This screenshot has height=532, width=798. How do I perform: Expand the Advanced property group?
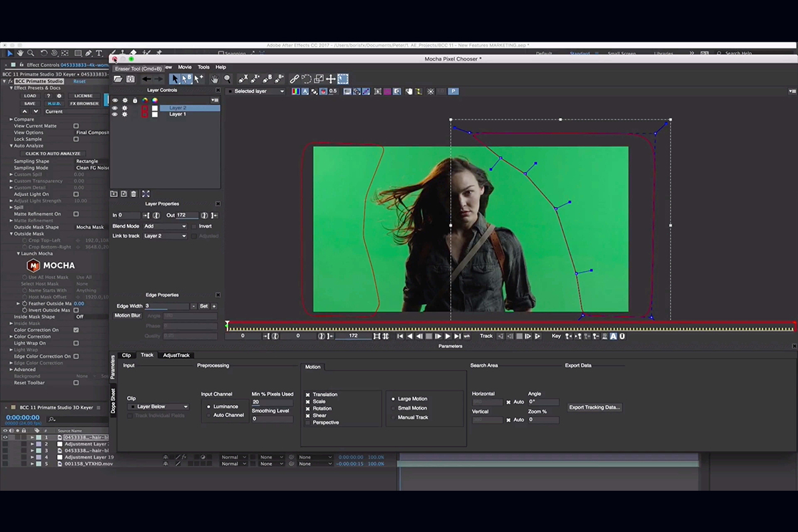[x=11, y=370]
